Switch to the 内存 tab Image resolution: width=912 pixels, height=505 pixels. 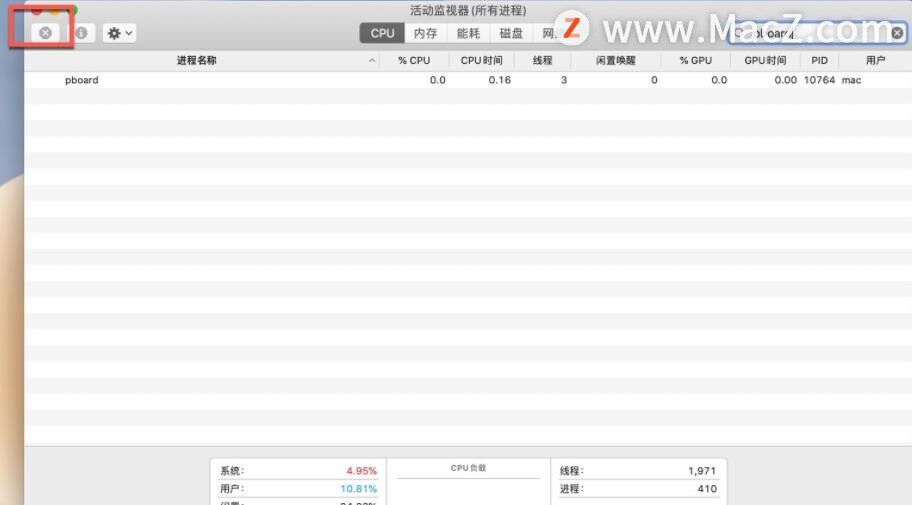[x=425, y=33]
